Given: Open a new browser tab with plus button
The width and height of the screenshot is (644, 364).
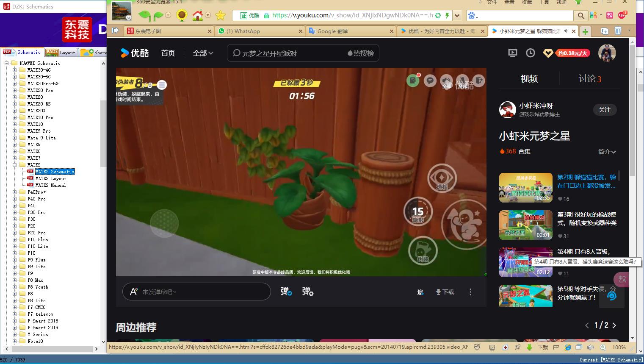Looking at the screenshot, I should click(585, 31).
